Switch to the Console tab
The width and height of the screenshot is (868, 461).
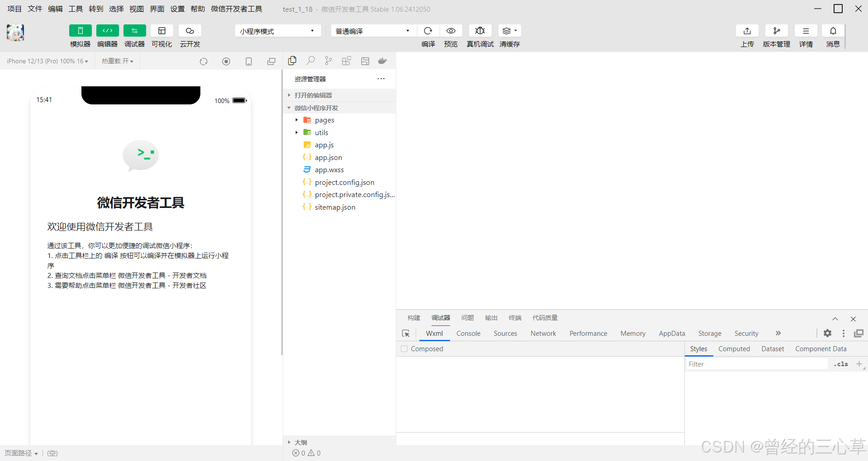click(x=468, y=334)
